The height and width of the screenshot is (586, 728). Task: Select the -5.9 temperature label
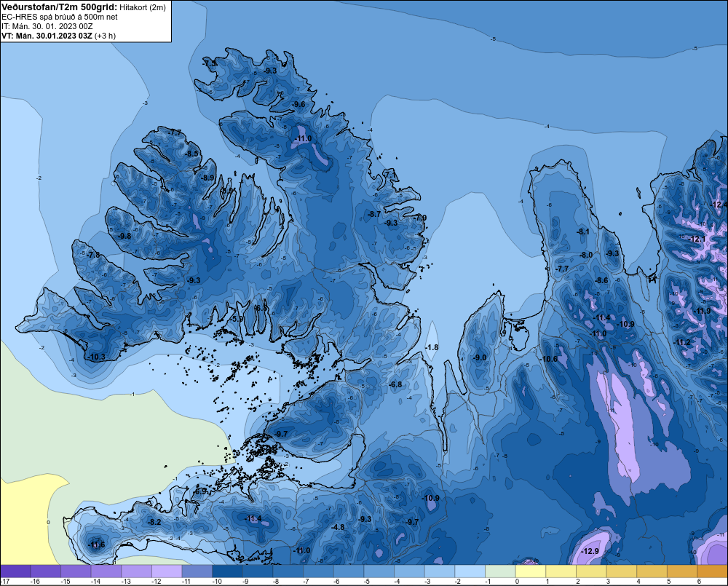[x=237, y=319]
